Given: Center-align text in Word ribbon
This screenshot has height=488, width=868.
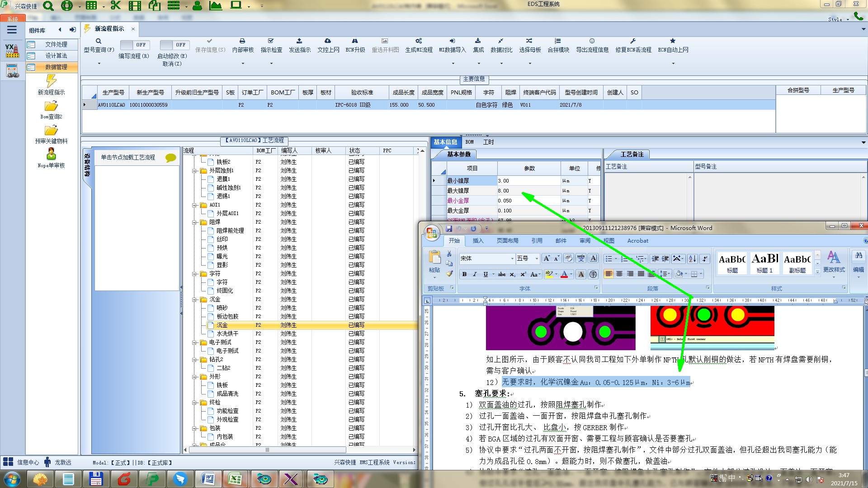Looking at the screenshot, I should (619, 274).
